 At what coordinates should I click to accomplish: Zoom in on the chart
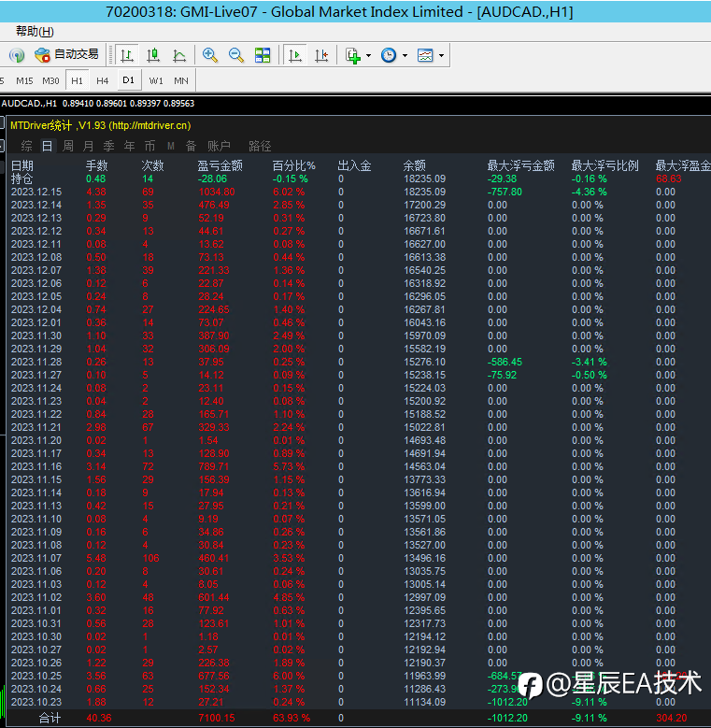[x=210, y=55]
